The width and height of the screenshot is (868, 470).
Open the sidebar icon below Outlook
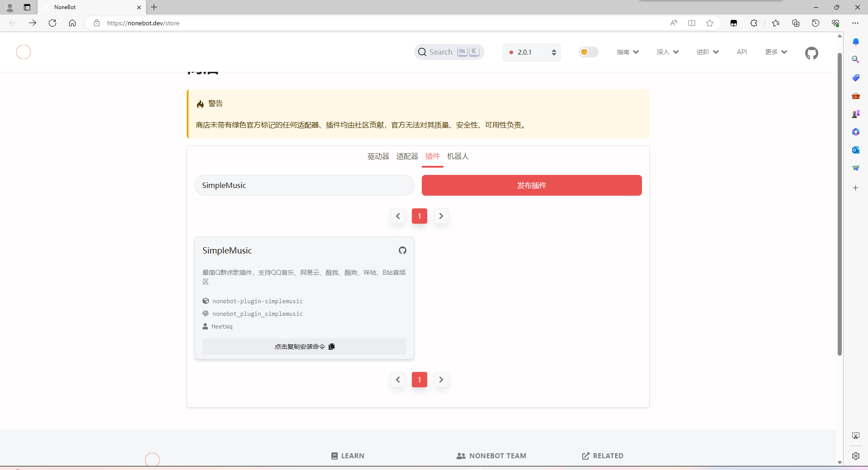(856, 168)
